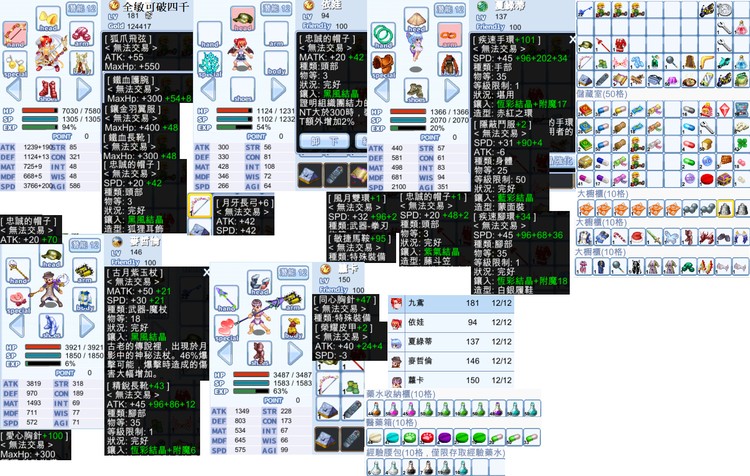
Task: Close the 古月紫玉杖 tooltip
Action: coord(206,273)
